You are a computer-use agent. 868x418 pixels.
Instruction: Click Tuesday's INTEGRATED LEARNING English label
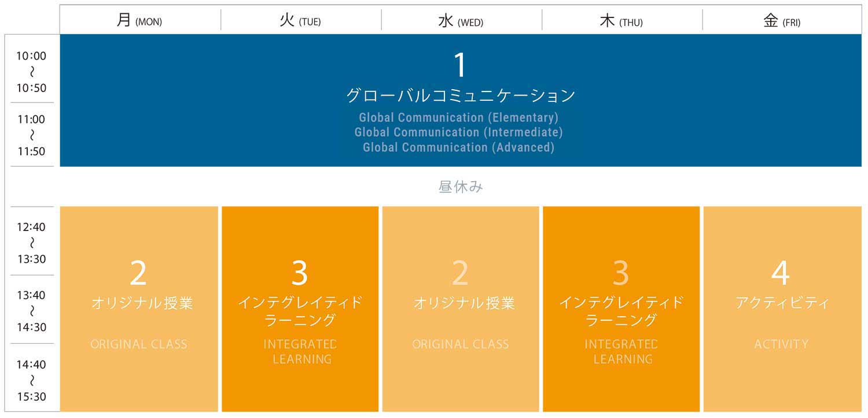point(300,351)
